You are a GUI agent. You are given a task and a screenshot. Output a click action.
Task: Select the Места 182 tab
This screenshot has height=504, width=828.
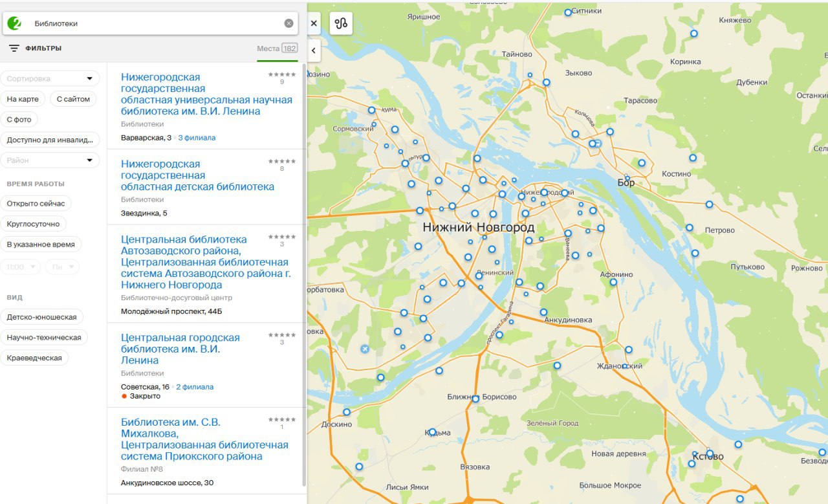(x=277, y=49)
